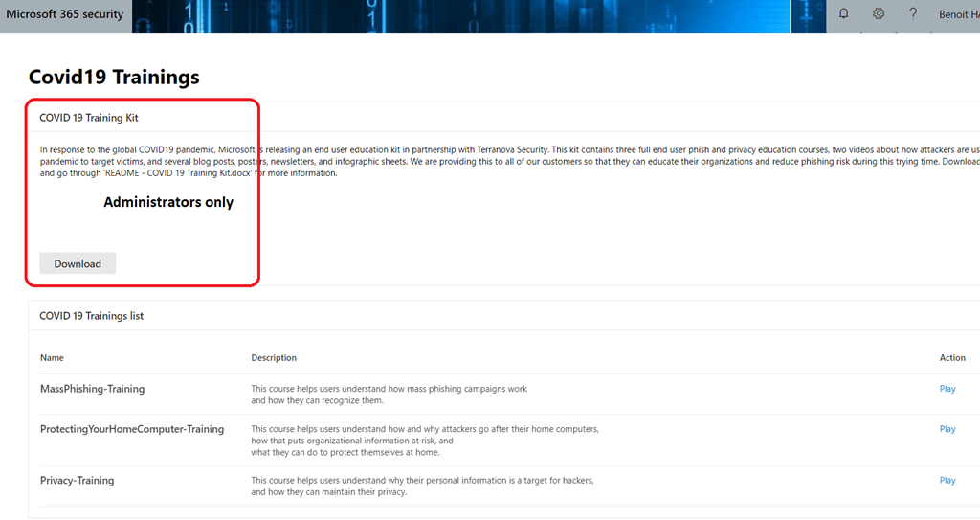
Task: Click the Action column header
Action: coord(952,358)
